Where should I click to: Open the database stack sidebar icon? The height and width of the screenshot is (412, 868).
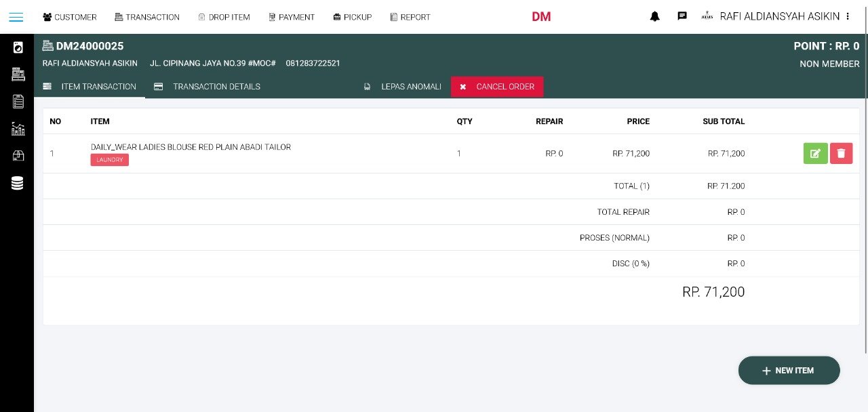pyautogui.click(x=18, y=183)
